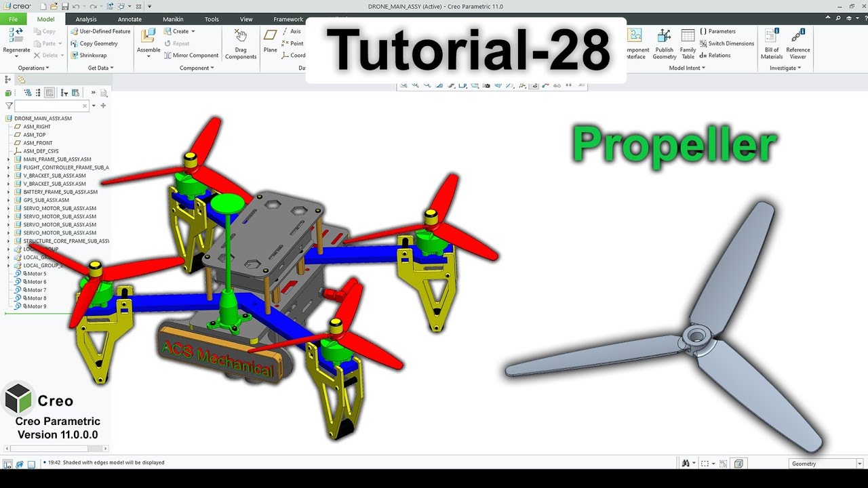
Task: Open the Investigate group dropdown
Action: point(785,68)
